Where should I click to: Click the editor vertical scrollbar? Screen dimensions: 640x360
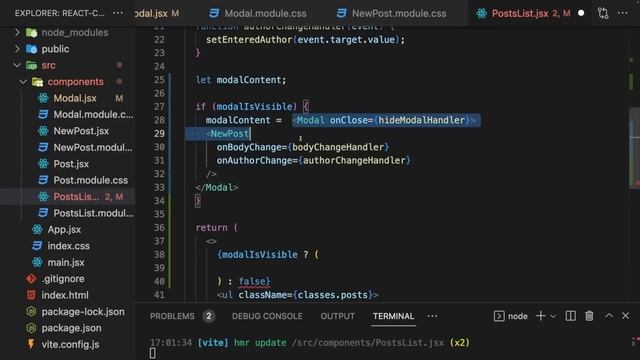pos(634,147)
